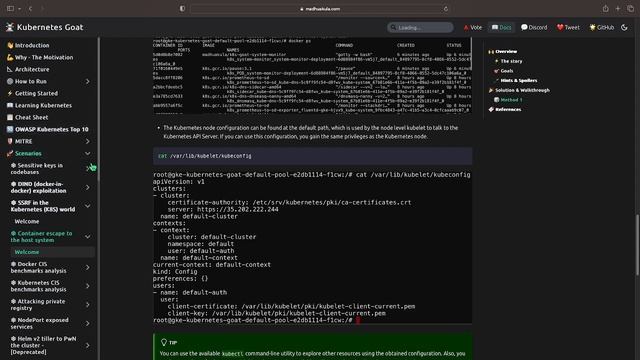Expand the MITRE chevron
Image resolution: width=640 pixels, height=360 pixels.
click(x=87, y=141)
